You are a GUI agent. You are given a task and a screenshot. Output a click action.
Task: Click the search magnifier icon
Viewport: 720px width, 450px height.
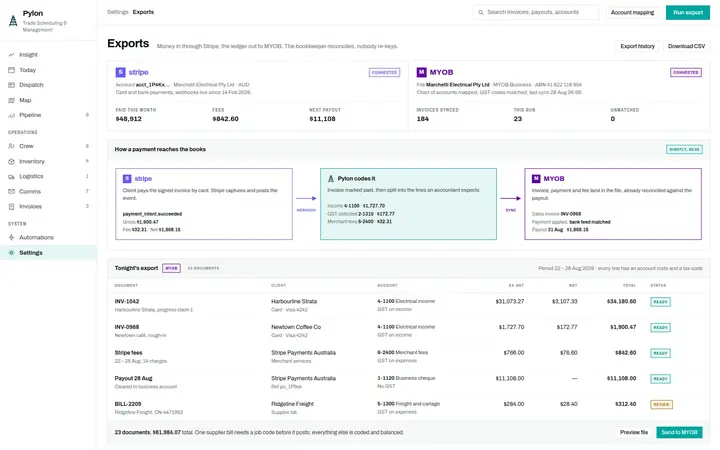(481, 12)
